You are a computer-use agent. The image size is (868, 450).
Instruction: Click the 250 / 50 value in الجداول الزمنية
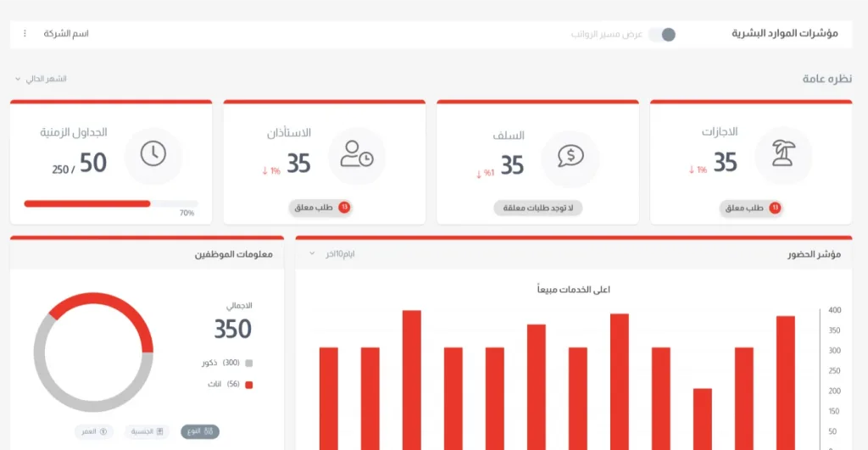coord(79,164)
